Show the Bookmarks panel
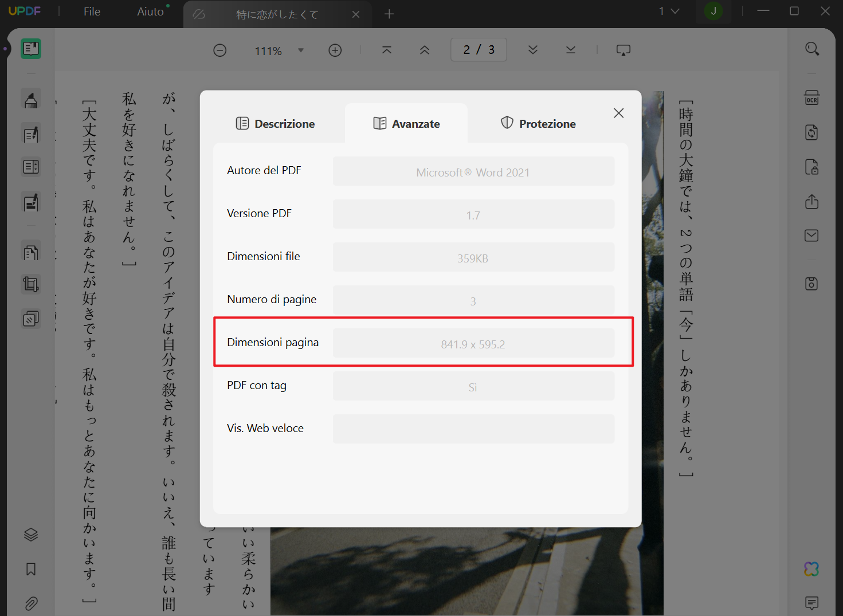 point(31,569)
